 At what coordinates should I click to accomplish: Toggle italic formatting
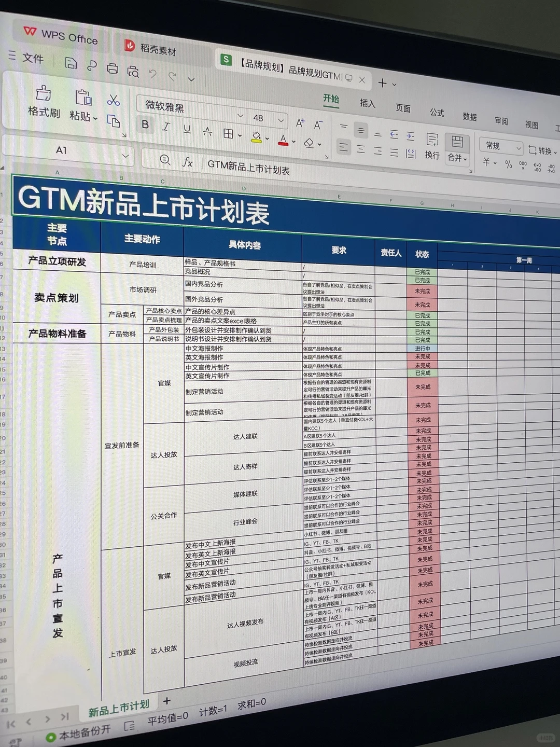[165, 127]
